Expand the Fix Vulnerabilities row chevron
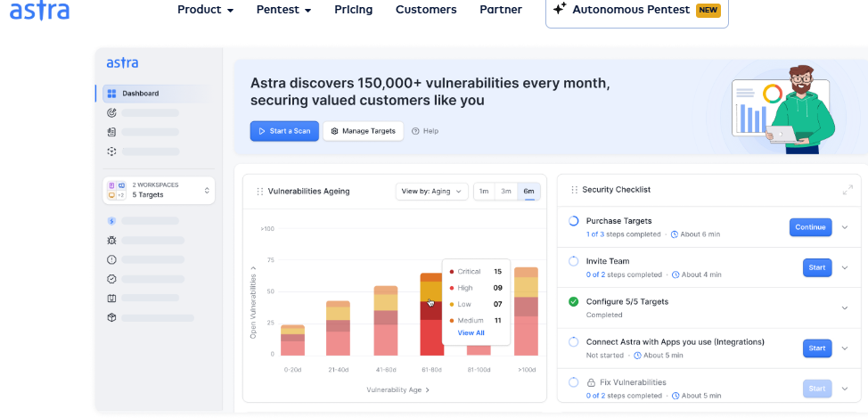 coord(845,389)
